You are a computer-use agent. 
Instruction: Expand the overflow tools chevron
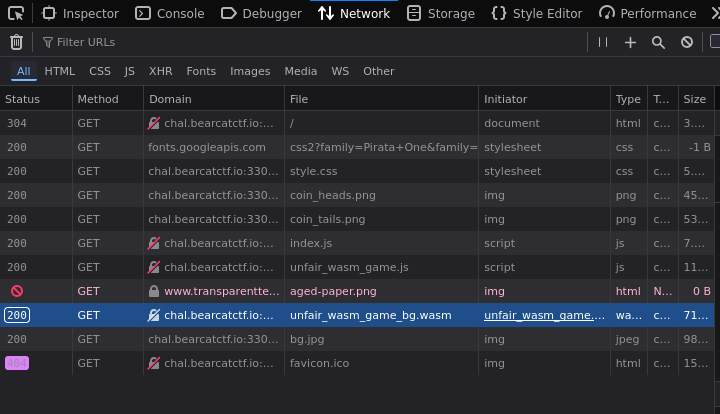coord(715,14)
